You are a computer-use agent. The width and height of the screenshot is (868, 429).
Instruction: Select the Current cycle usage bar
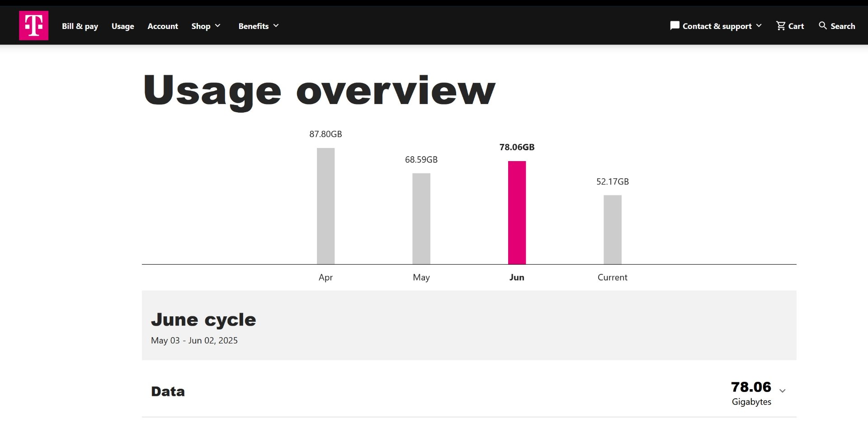coord(613,230)
